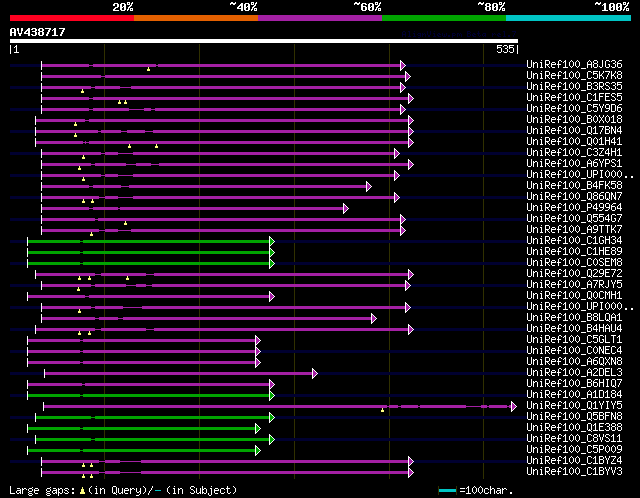Select the UniRef100_C5P009 label
The width and height of the screenshot is (640, 498).
pyautogui.click(x=574, y=450)
